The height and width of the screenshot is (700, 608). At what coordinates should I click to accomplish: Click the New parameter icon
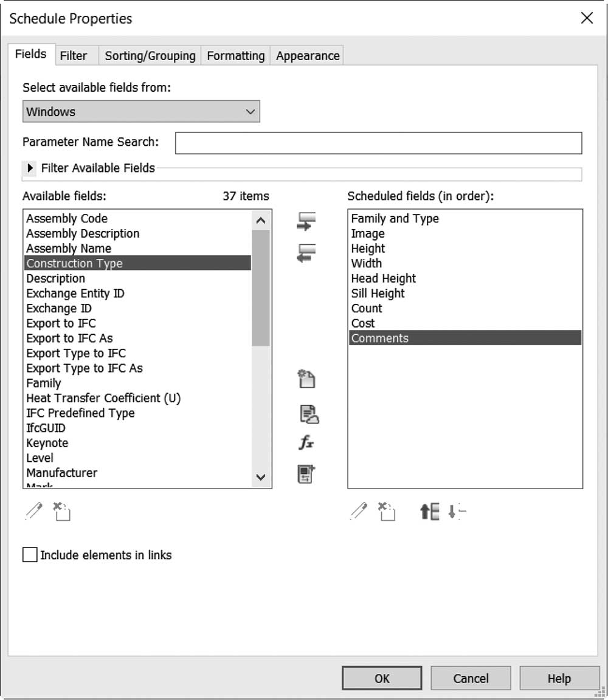(306, 379)
